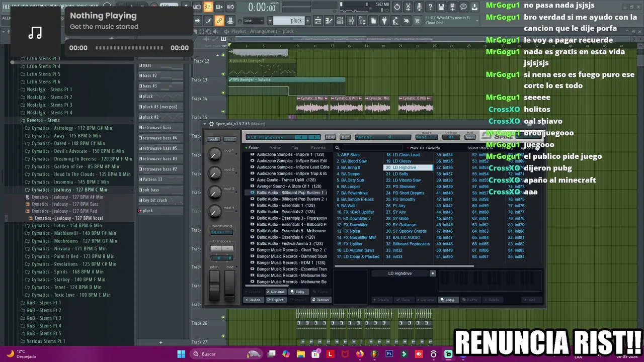Open the Line snap dropdown
Screen dimensions: 644x362
point(254,21)
